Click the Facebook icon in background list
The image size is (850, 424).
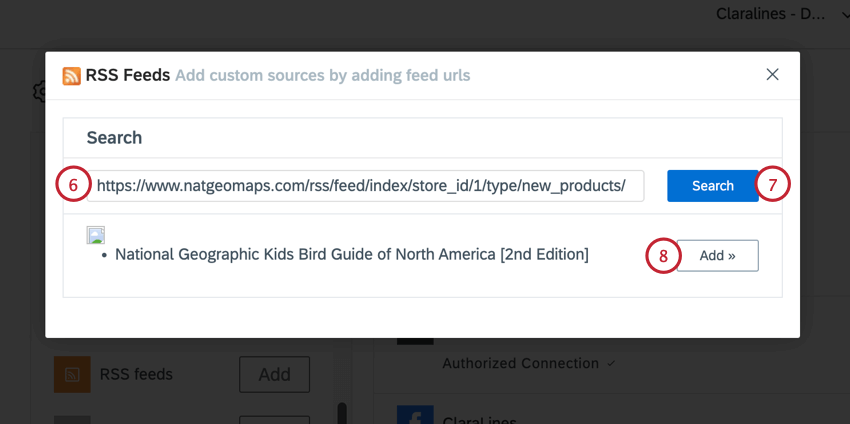click(x=415, y=415)
